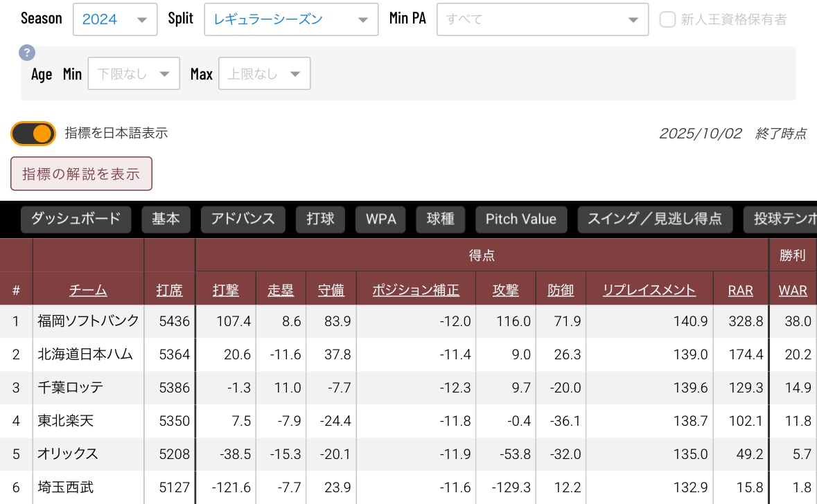This screenshot has width=817, height=504.
Task: Select the 福岡ソフトバンク team row cell
Action: click(x=88, y=321)
